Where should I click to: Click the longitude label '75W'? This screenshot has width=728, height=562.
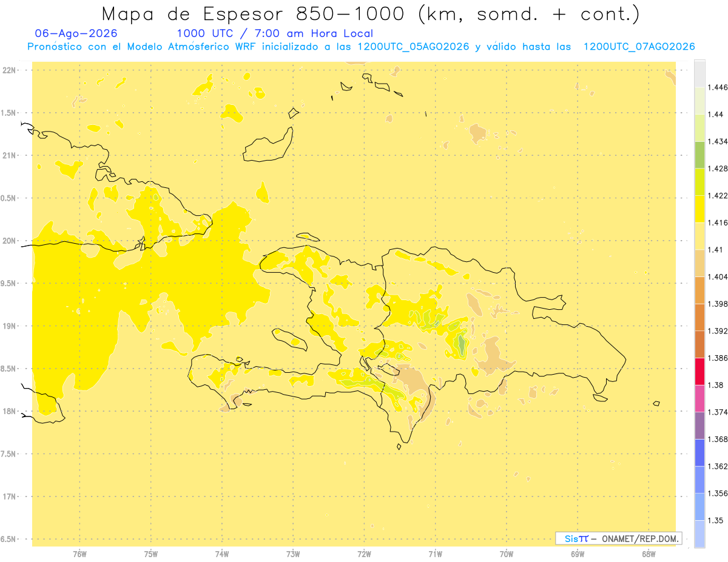(150, 554)
